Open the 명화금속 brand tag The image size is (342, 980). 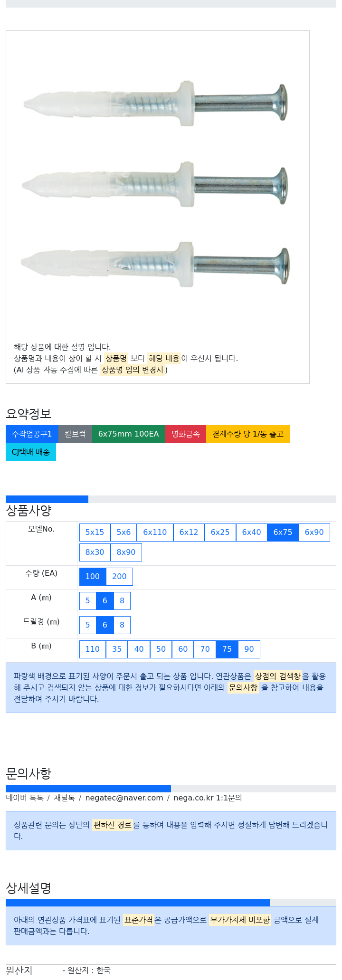tap(186, 434)
